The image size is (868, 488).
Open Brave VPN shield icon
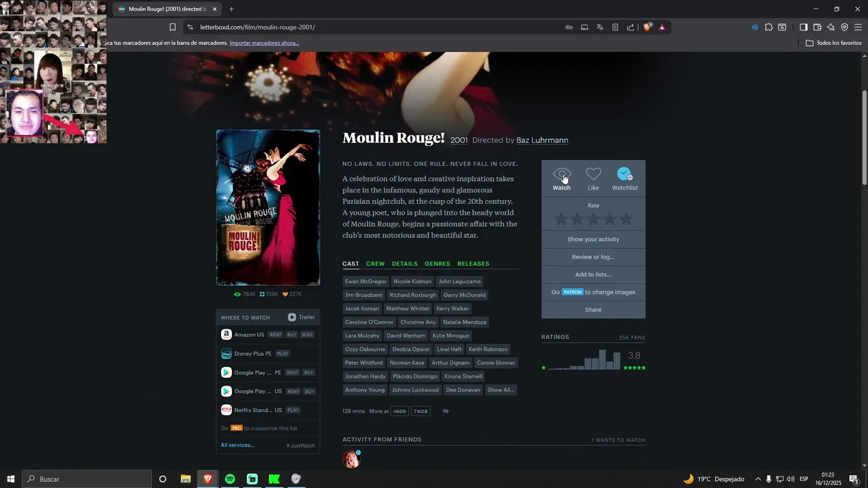pos(844,27)
